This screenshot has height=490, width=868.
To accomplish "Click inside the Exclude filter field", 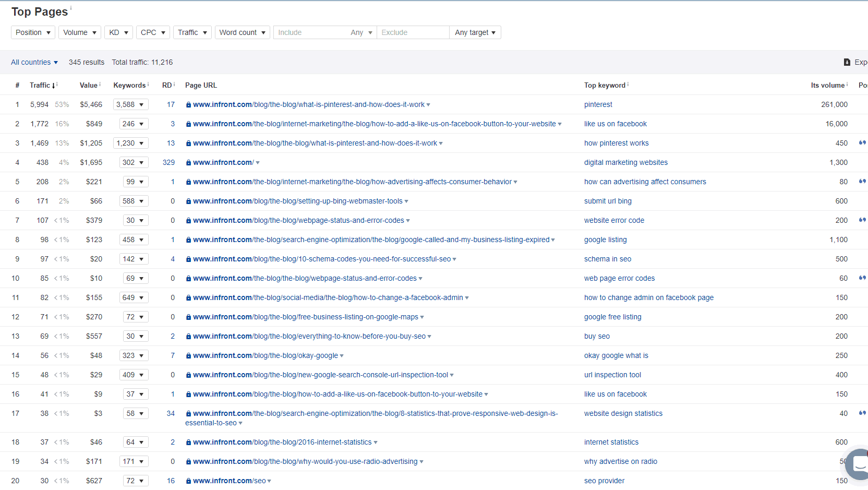I will click(x=412, y=32).
